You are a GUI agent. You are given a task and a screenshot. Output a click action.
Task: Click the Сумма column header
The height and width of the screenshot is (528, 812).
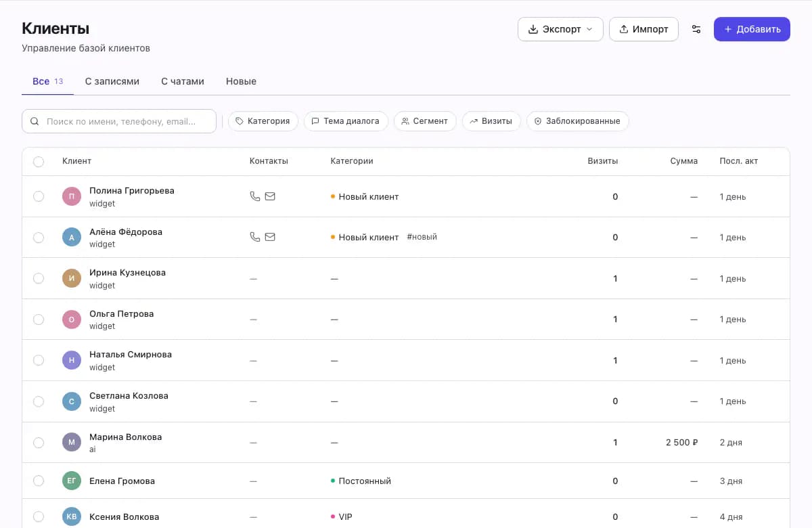tap(684, 161)
